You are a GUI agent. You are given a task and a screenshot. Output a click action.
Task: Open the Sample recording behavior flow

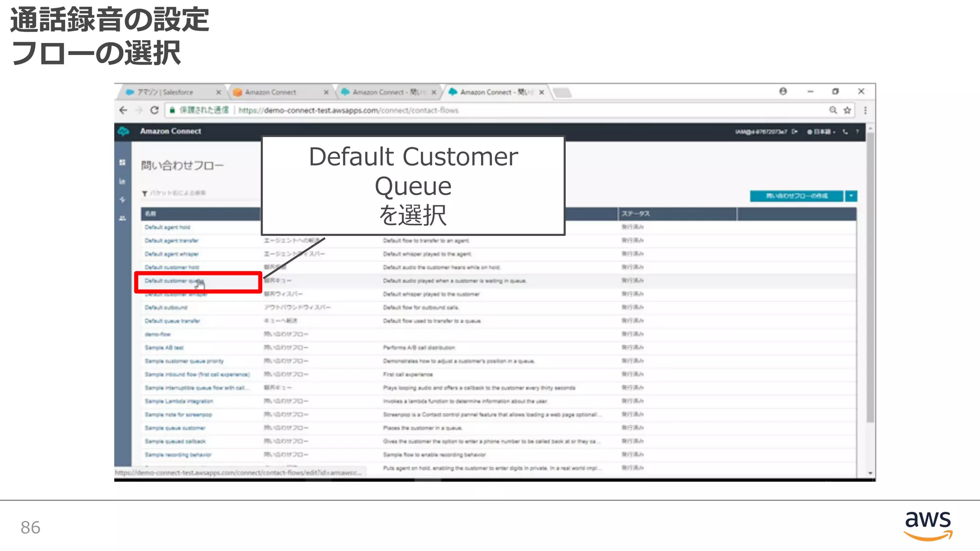(178, 455)
